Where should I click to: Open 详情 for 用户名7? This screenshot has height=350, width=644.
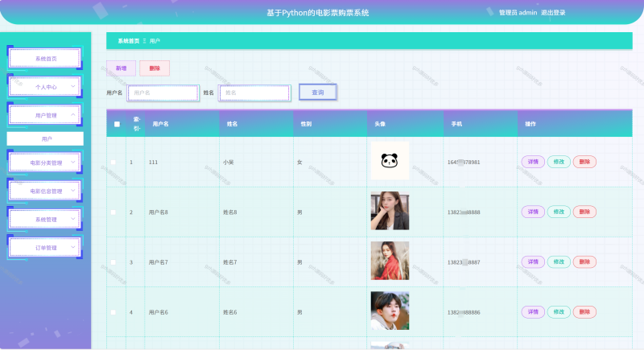point(533,261)
